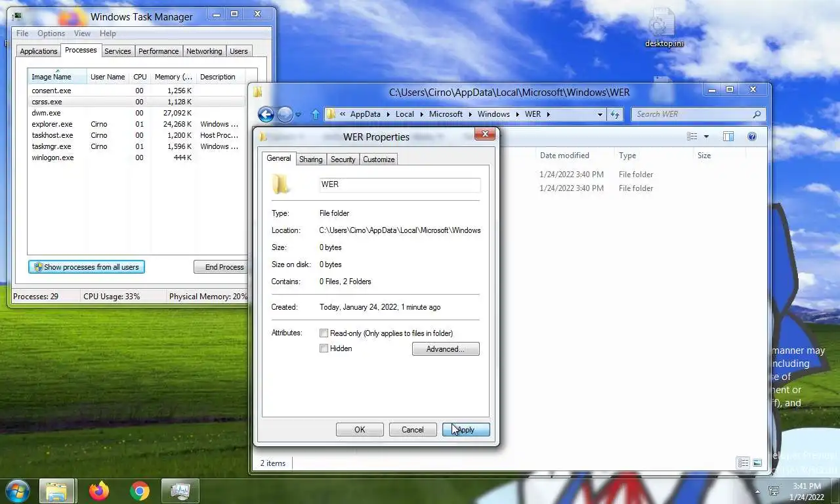Open the Sharing tab in WER Properties
This screenshot has width=840, height=504.
(310, 159)
